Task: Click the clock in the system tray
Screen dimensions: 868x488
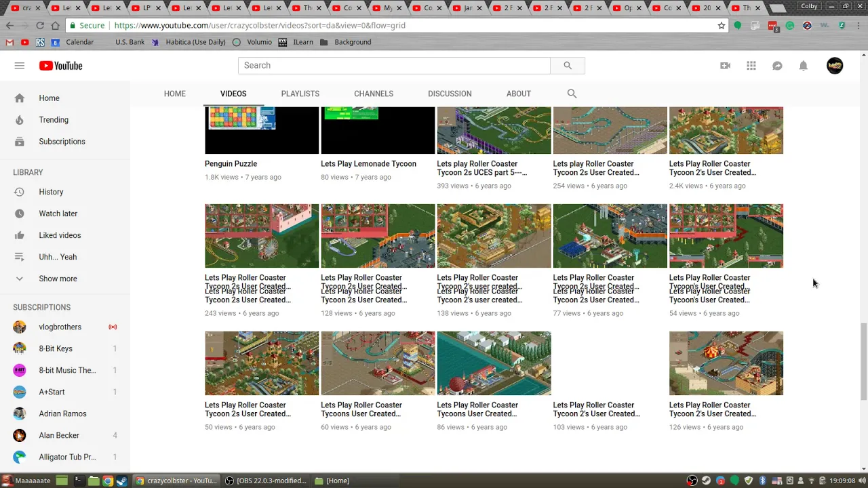Action: 841,481
